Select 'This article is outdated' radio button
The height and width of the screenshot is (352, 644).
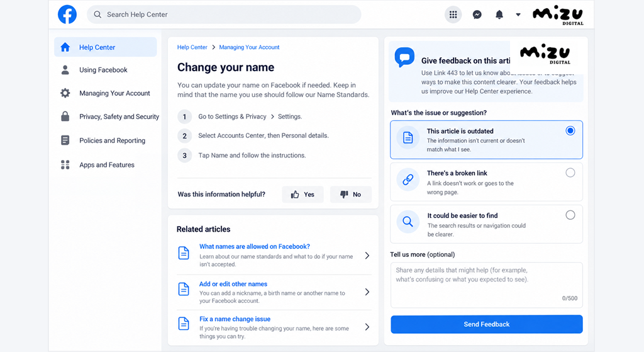(570, 131)
